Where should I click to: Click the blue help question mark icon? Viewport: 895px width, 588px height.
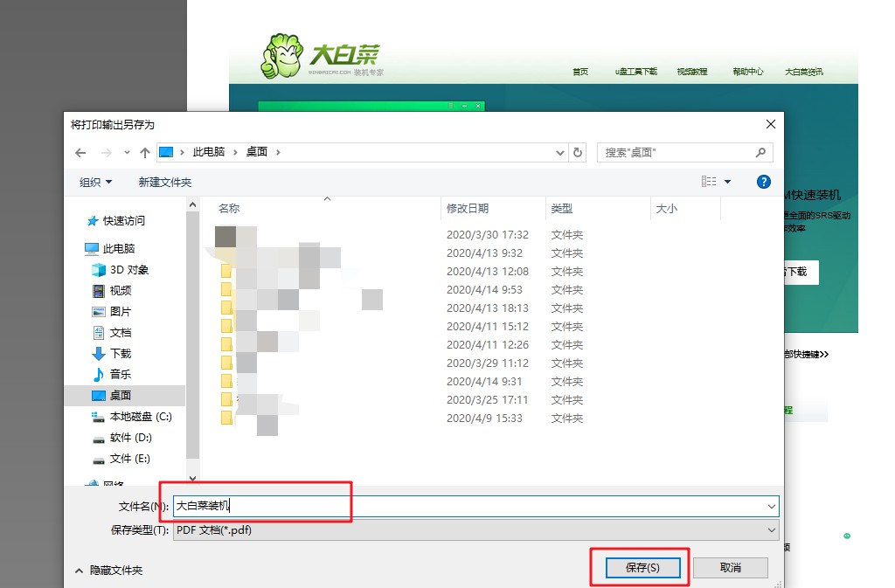pyautogui.click(x=762, y=182)
